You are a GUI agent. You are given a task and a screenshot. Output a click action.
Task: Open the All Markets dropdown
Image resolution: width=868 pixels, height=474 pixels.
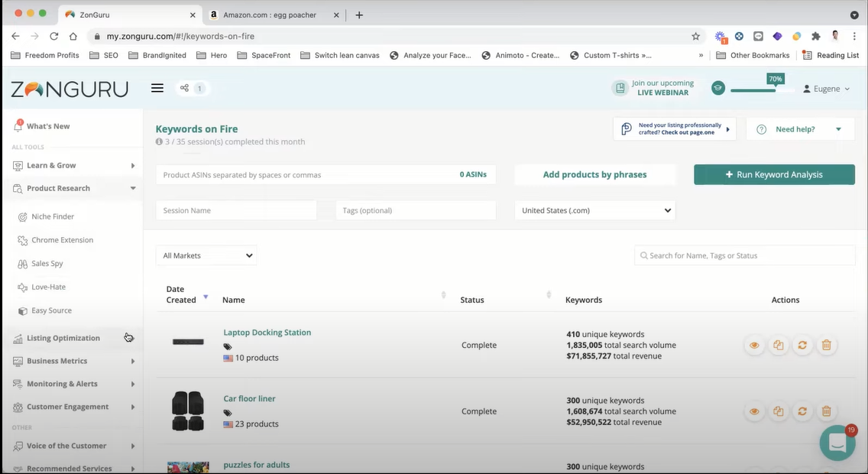[x=206, y=255]
